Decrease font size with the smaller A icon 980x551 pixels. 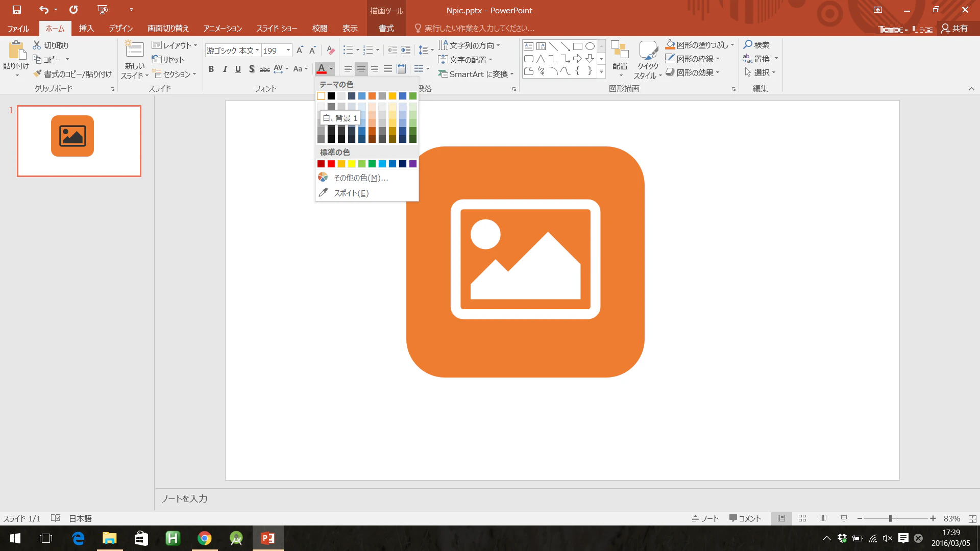click(x=312, y=50)
